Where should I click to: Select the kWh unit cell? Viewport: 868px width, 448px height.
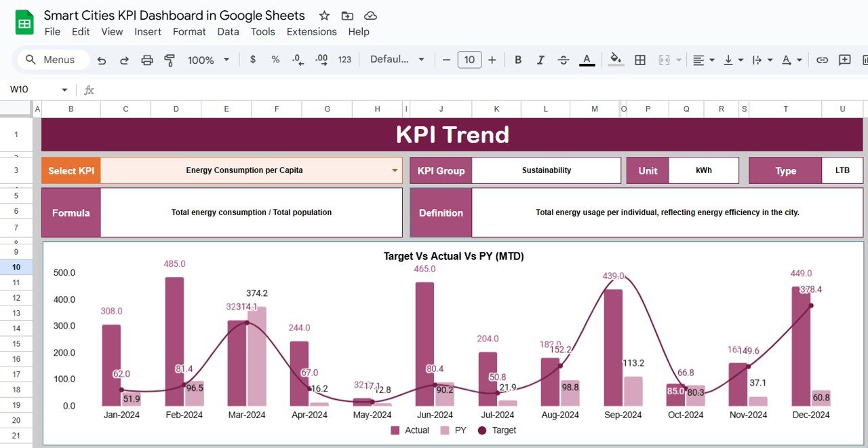[x=704, y=170]
